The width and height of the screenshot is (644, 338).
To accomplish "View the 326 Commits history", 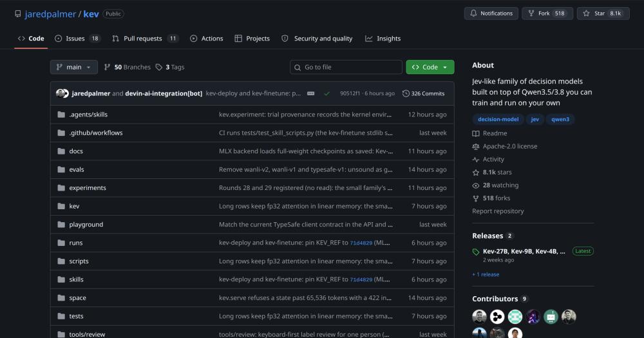I will pos(424,93).
